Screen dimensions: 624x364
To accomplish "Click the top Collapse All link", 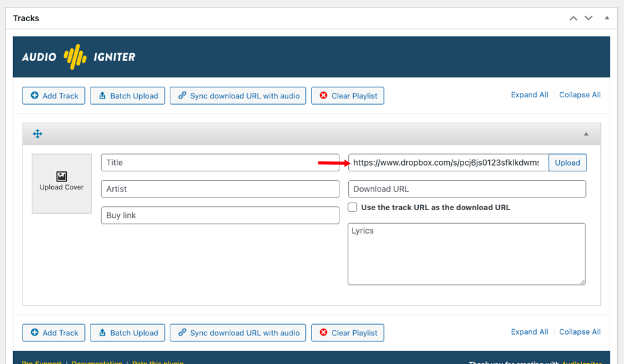I will pos(580,95).
